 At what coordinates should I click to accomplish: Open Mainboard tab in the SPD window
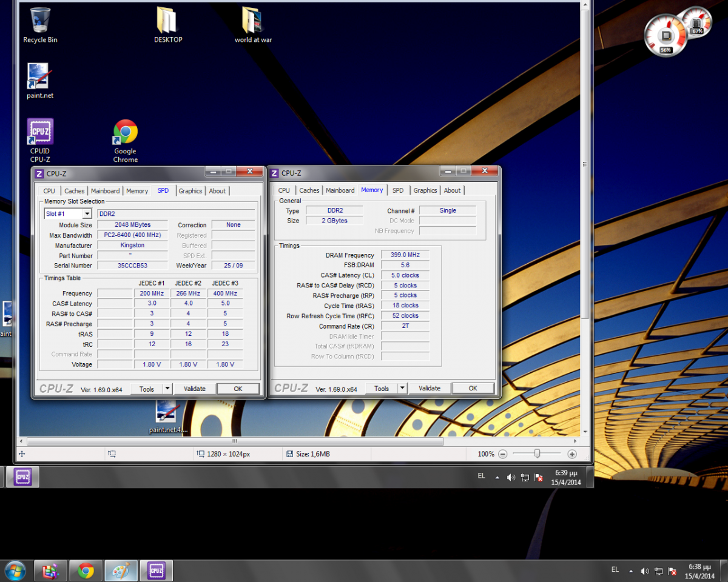coord(106,191)
